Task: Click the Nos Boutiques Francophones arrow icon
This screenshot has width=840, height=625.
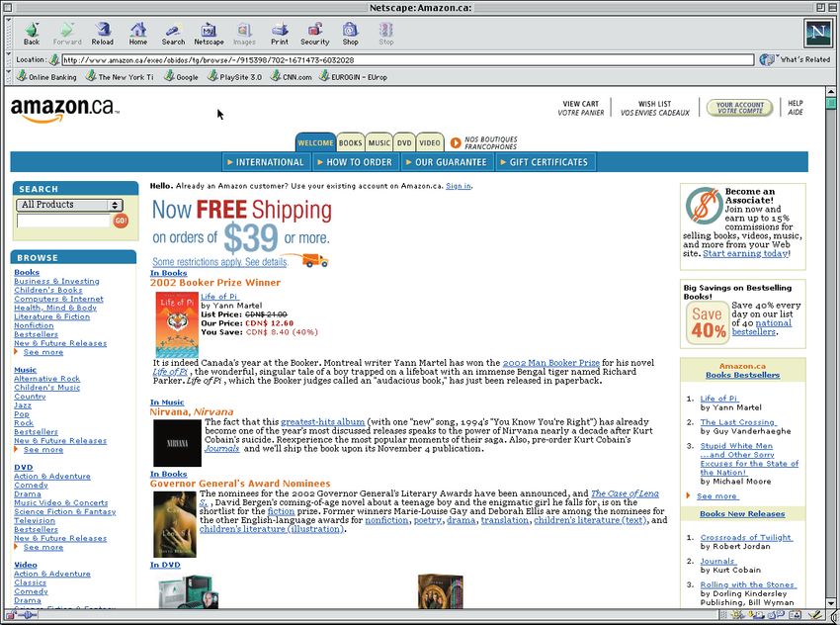Action: coord(456,143)
